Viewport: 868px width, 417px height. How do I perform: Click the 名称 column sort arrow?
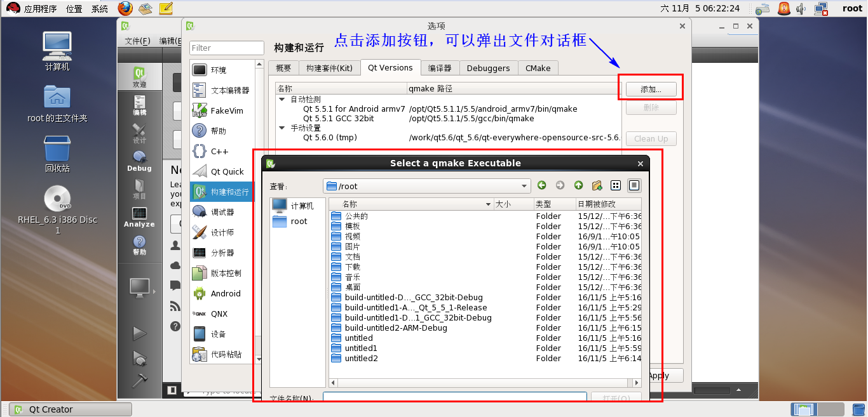488,204
